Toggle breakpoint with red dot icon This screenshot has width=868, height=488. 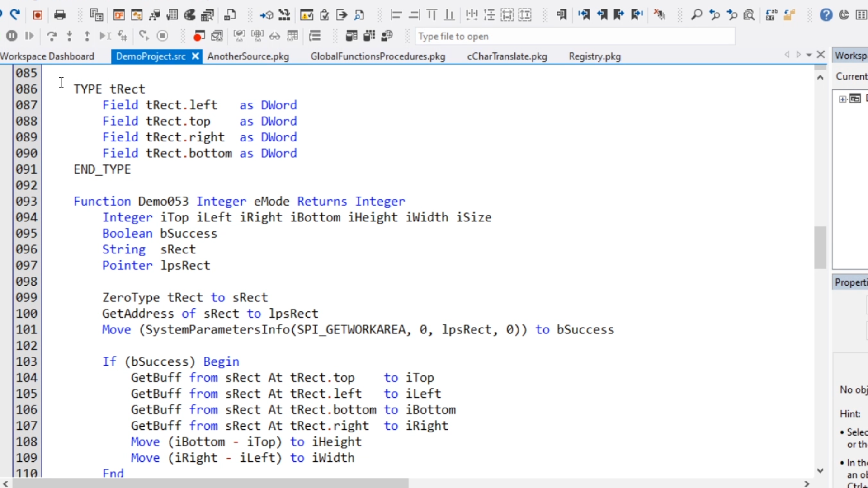click(199, 36)
